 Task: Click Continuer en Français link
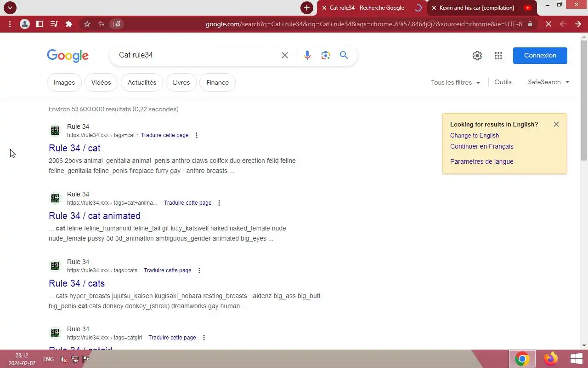[482, 146]
